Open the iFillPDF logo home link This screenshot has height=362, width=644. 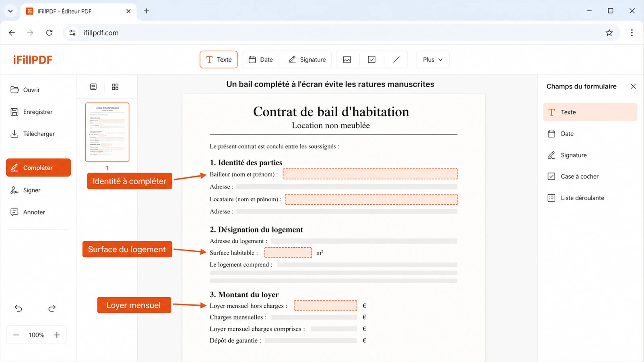33,60
